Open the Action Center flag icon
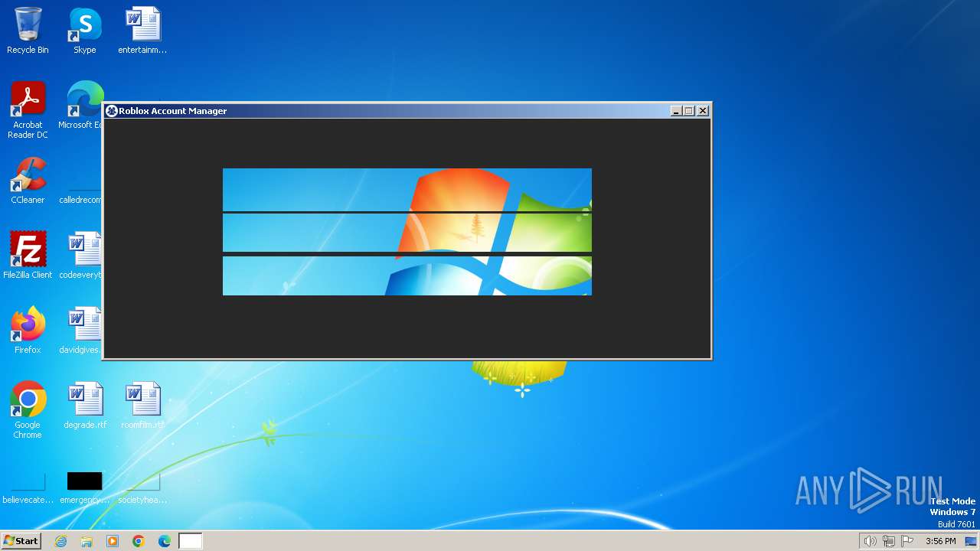 coord(907,541)
